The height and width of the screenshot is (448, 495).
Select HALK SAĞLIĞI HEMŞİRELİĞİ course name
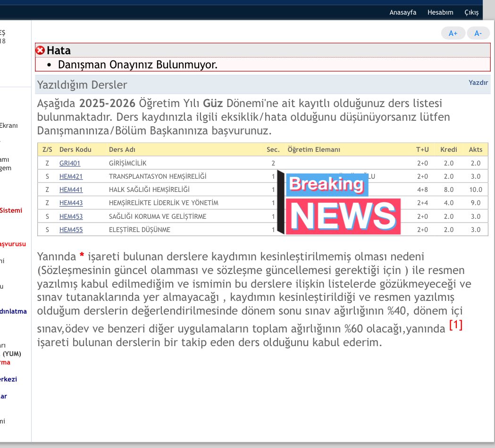pos(149,190)
